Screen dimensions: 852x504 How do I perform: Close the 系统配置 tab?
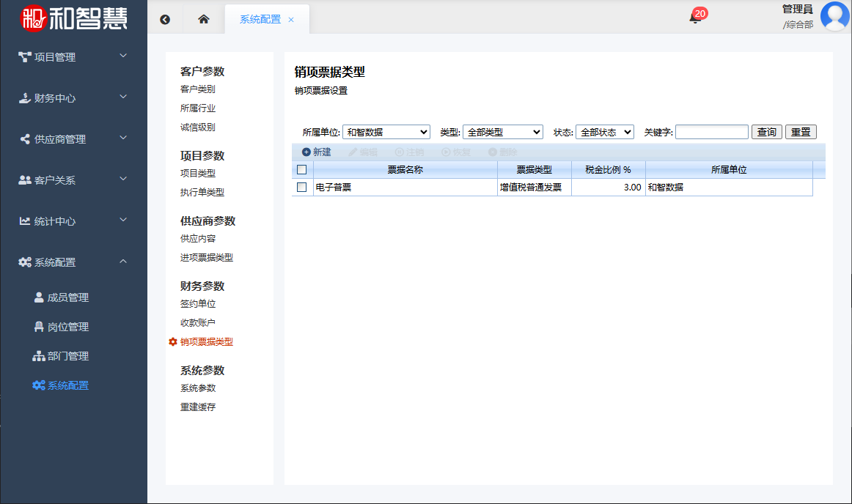[291, 20]
